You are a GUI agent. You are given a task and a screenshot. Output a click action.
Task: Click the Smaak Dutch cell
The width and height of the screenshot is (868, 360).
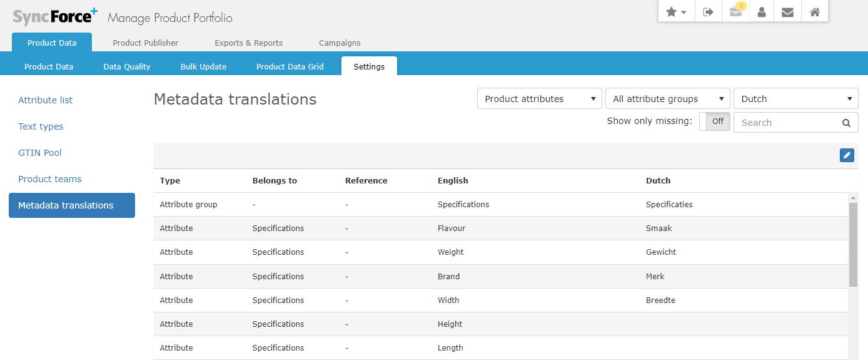tap(659, 228)
